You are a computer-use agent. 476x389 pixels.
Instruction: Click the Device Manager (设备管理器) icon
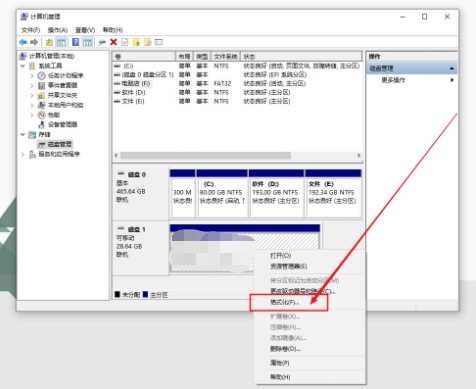(41, 125)
